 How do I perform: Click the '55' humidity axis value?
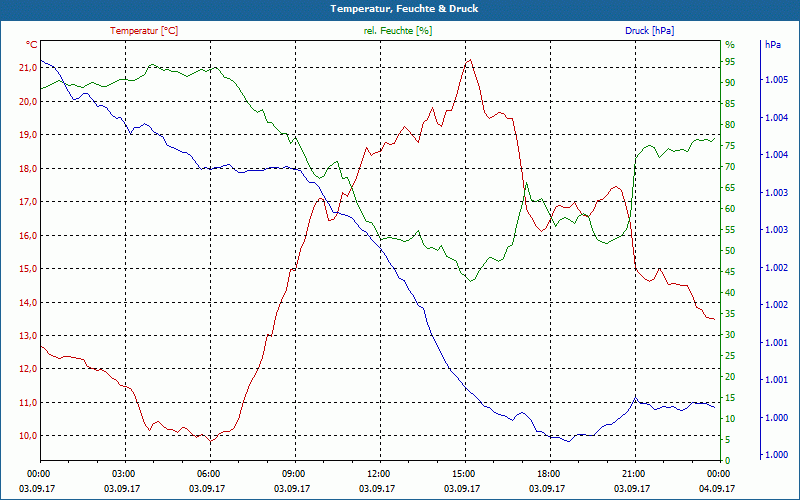point(730,230)
